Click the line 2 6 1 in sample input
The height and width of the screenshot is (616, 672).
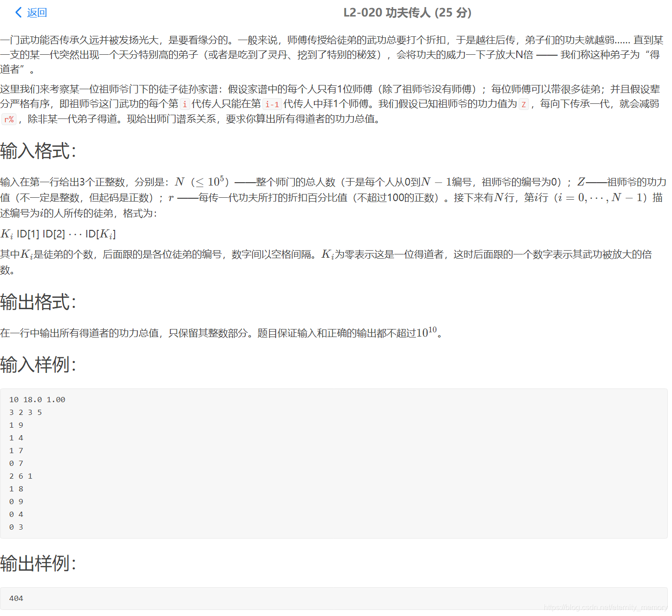click(x=21, y=476)
